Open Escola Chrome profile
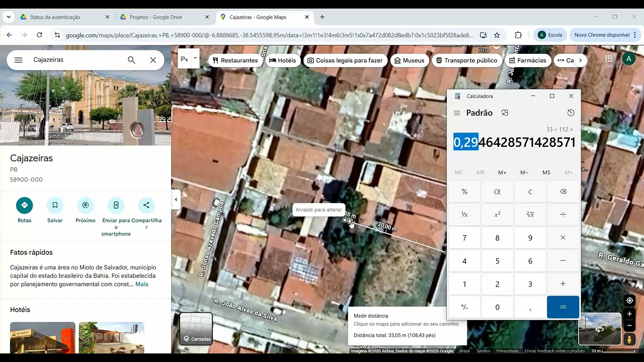The width and height of the screenshot is (644, 362). coord(550,35)
